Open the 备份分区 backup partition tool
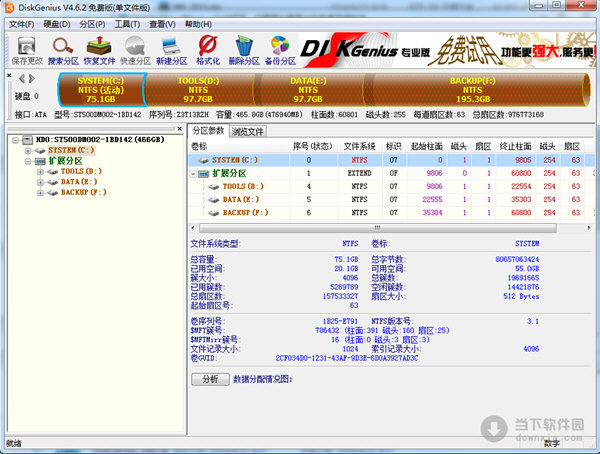The height and width of the screenshot is (454, 600). (280, 51)
